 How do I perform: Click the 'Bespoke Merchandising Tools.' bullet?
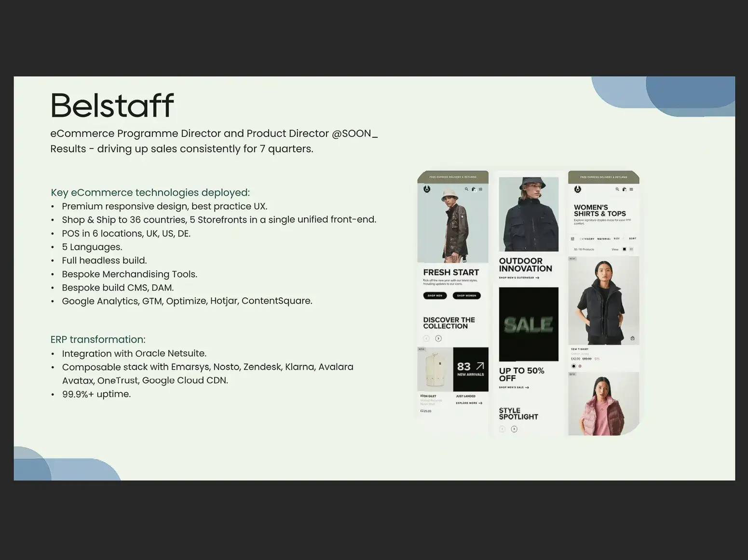pos(130,274)
